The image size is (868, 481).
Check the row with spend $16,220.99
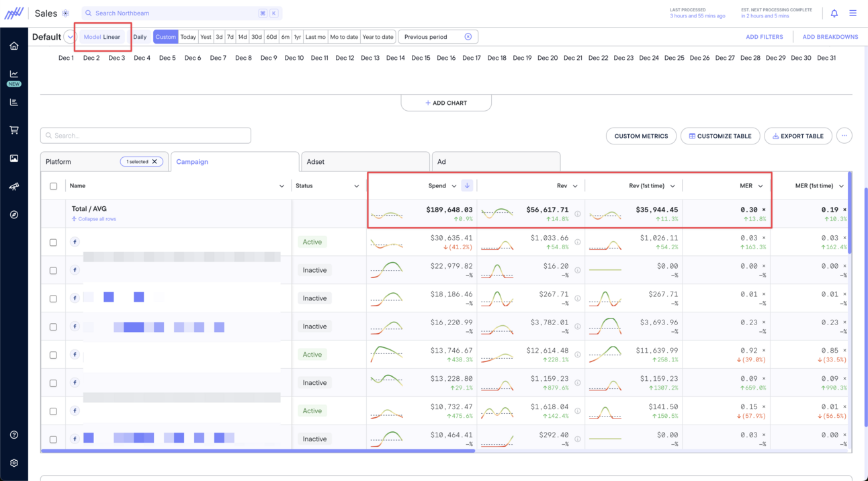(x=53, y=327)
